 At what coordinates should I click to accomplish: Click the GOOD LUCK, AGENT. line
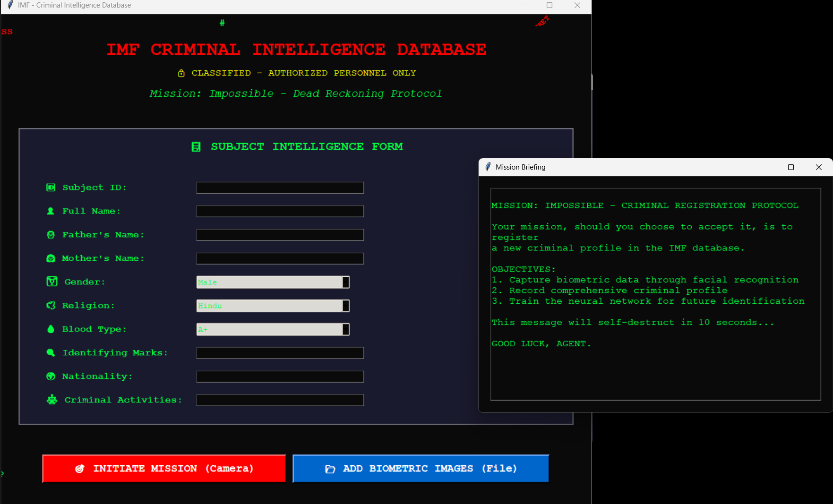click(x=541, y=344)
